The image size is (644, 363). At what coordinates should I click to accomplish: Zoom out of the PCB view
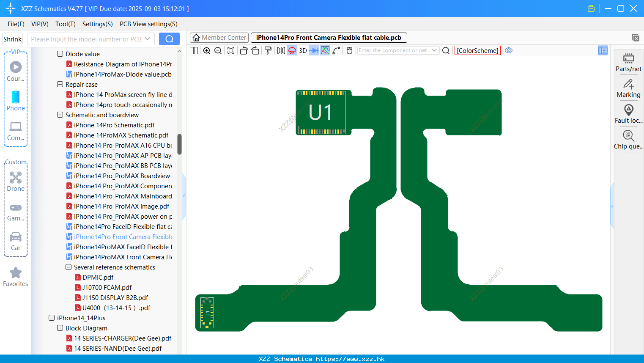218,50
